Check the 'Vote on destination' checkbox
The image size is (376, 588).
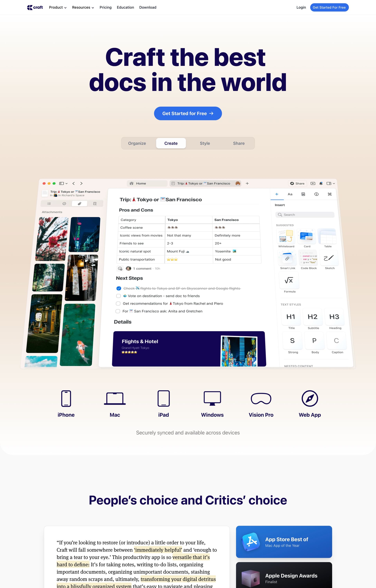(x=118, y=296)
